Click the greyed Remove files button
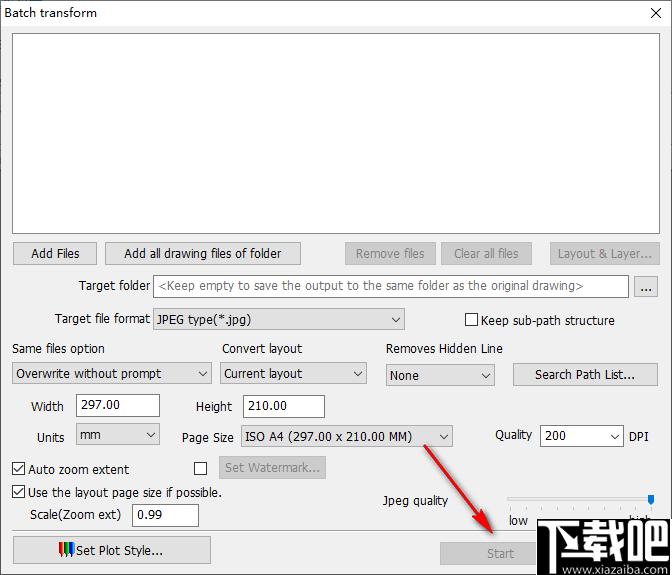This screenshot has width=672, height=575. click(x=390, y=254)
